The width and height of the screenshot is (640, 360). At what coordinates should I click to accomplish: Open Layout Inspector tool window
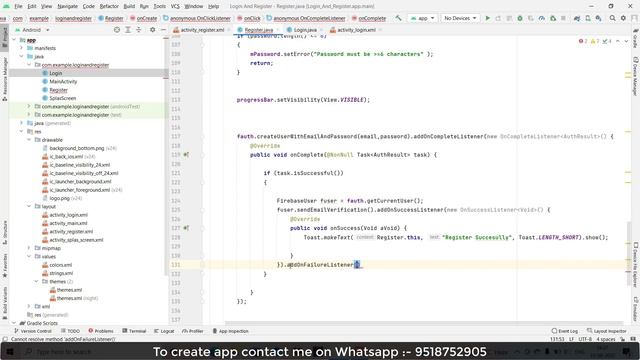(607, 331)
